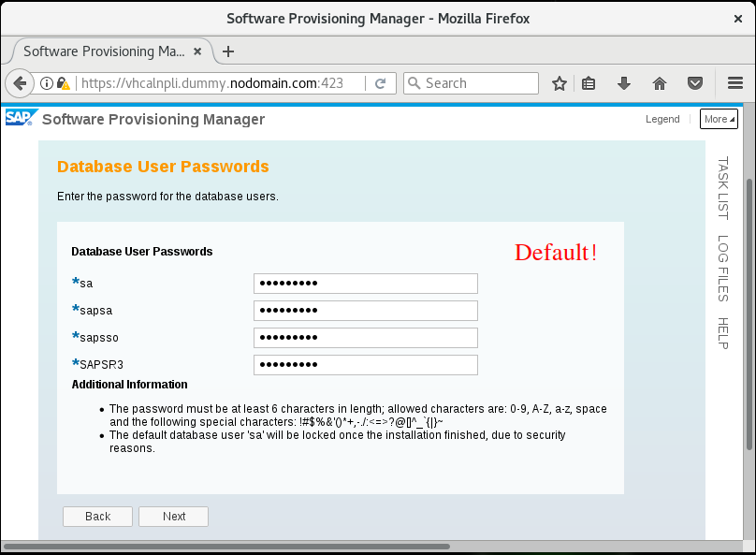The width and height of the screenshot is (756, 555).
Task: Click the 'sapsa' field label
Action: [96, 311]
